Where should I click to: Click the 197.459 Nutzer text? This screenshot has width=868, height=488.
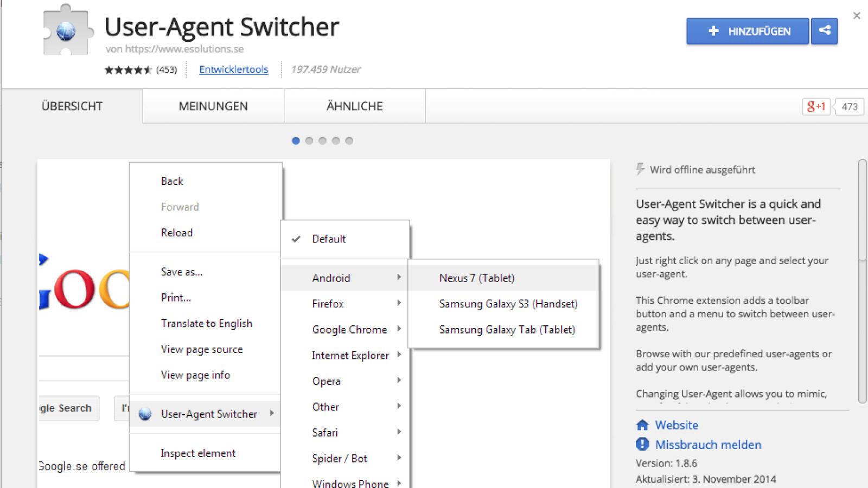(326, 69)
